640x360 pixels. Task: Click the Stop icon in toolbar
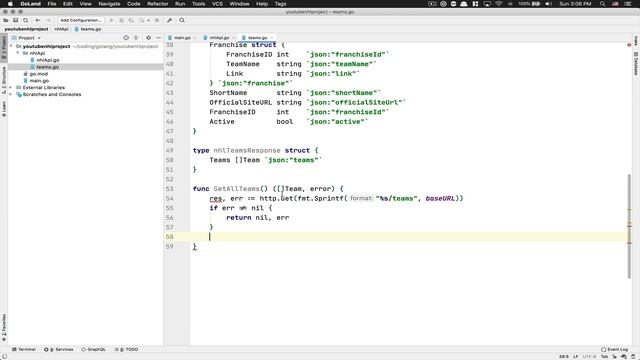tap(157, 20)
